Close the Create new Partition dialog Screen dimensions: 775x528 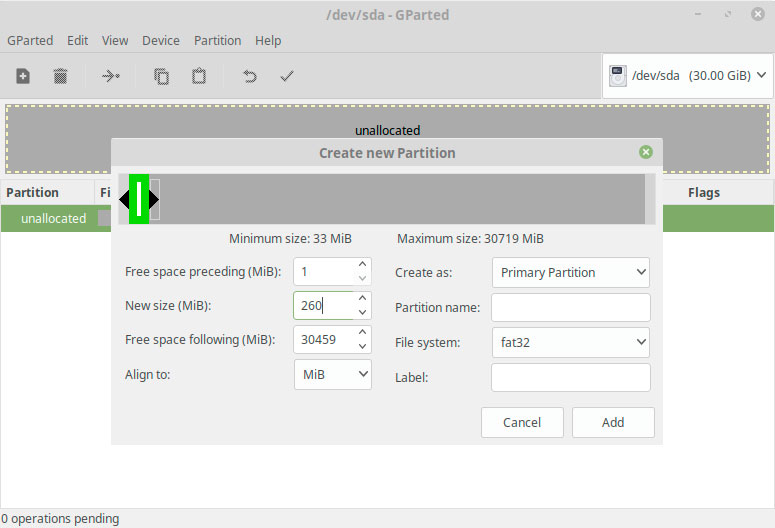click(x=646, y=152)
